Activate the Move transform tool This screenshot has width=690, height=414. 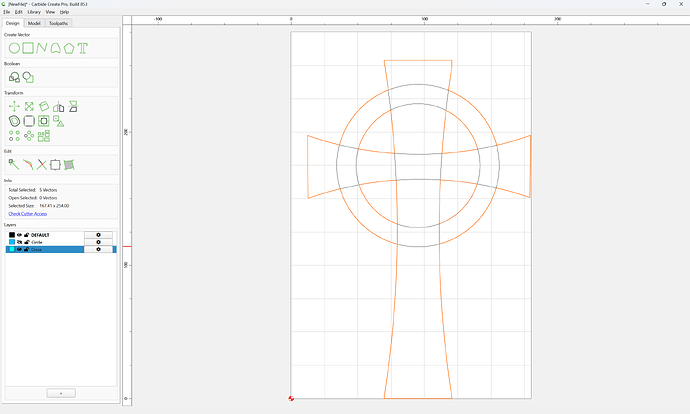click(14, 106)
